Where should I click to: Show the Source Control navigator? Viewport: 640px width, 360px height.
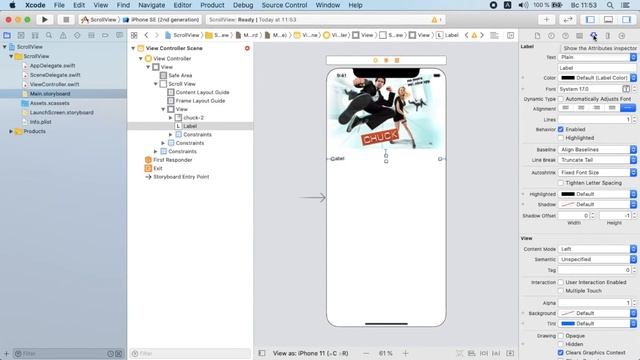pos(21,36)
